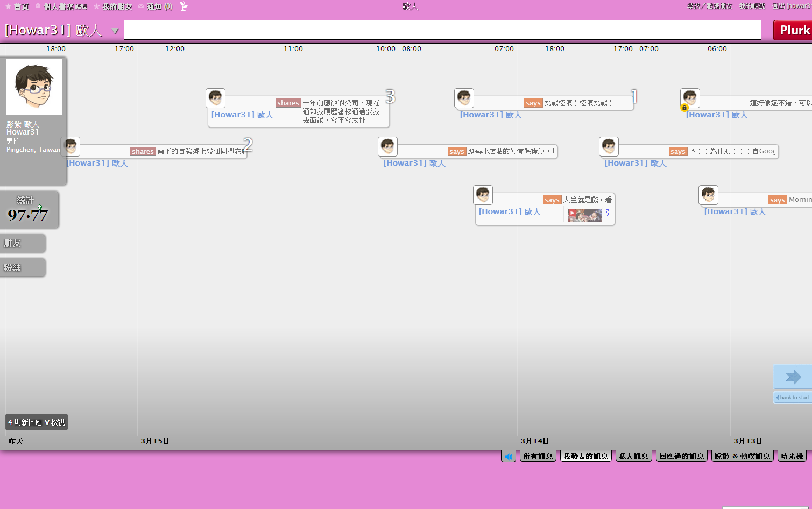Click the sprout icon in top navigation
The height and width of the screenshot is (509, 812).
[184, 6]
